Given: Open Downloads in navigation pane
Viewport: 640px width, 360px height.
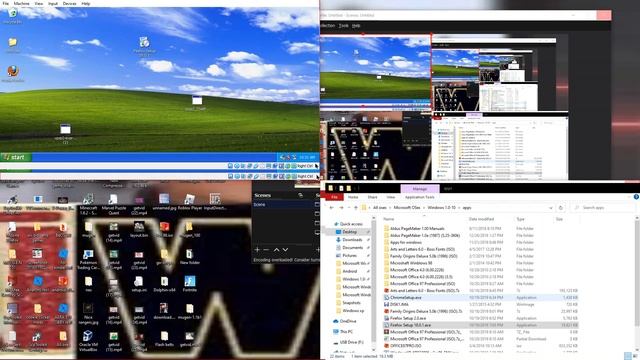Looking at the screenshot, I should point(352,240).
